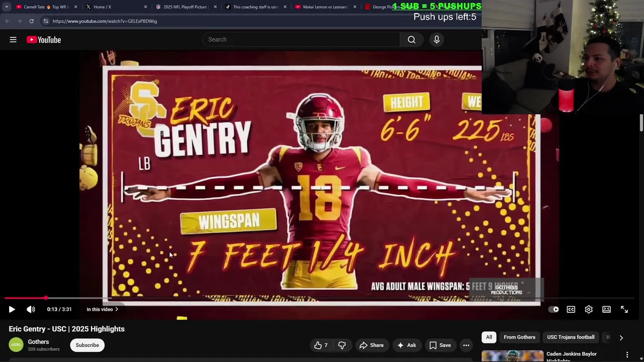The height and width of the screenshot is (362, 644).
Task: Save the video to a playlist
Action: click(440, 345)
